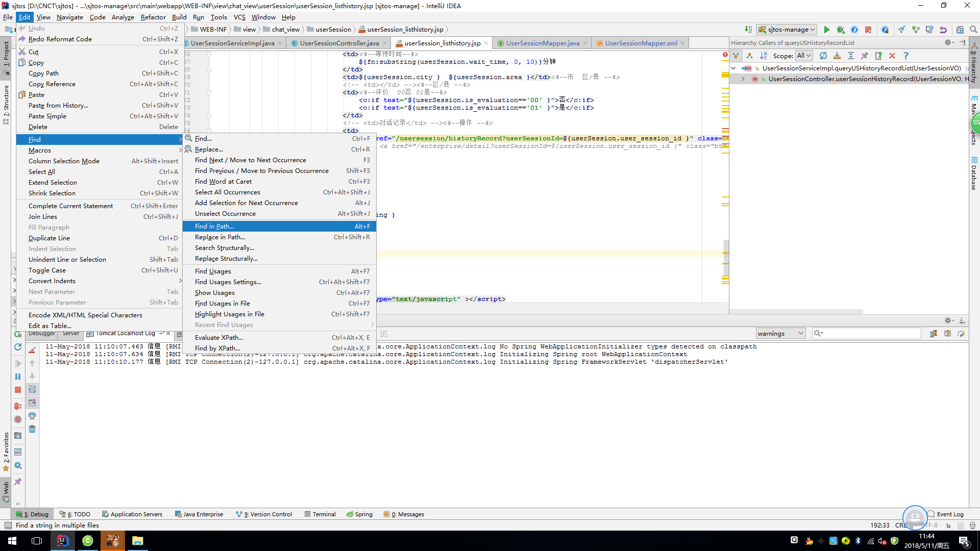
Task: Open the Refactor menu
Action: pyautogui.click(x=153, y=17)
